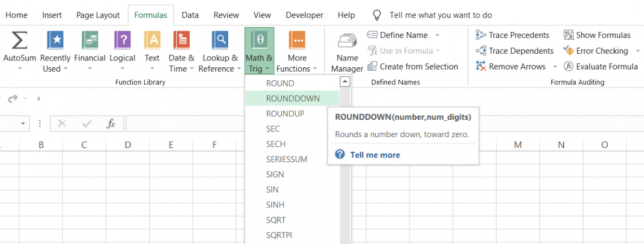Click Create from Selection button
Image resolution: width=644 pixels, height=244 pixels.
tap(412, 67)
